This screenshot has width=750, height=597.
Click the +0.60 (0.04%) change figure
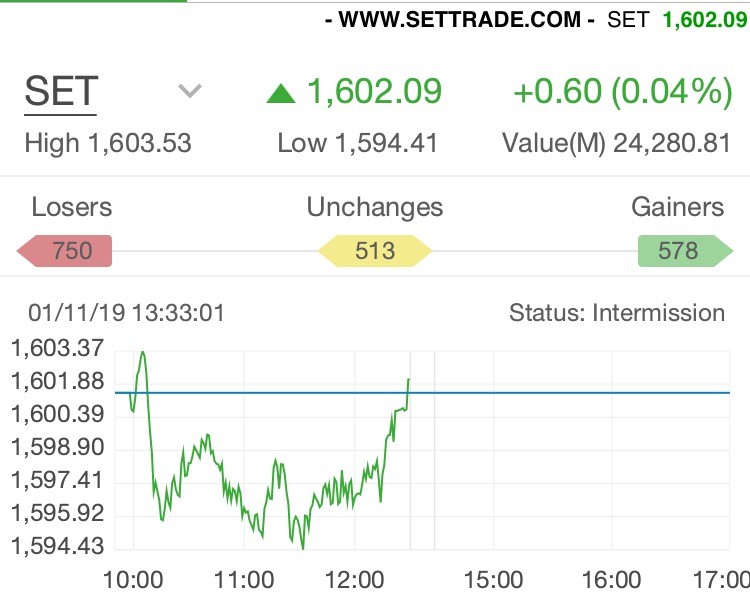(622, 92)
